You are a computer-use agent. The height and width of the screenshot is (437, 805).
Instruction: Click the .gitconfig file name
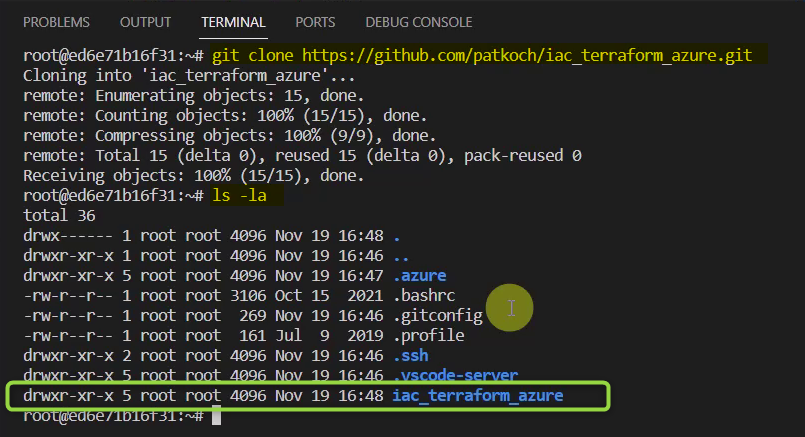click(x=438, y=316)
